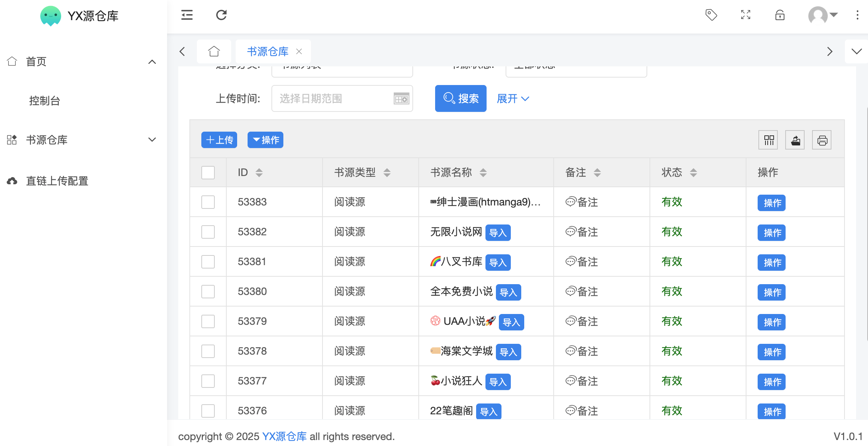
Task: Check the row 53378 checkbox
Action: 208,351
